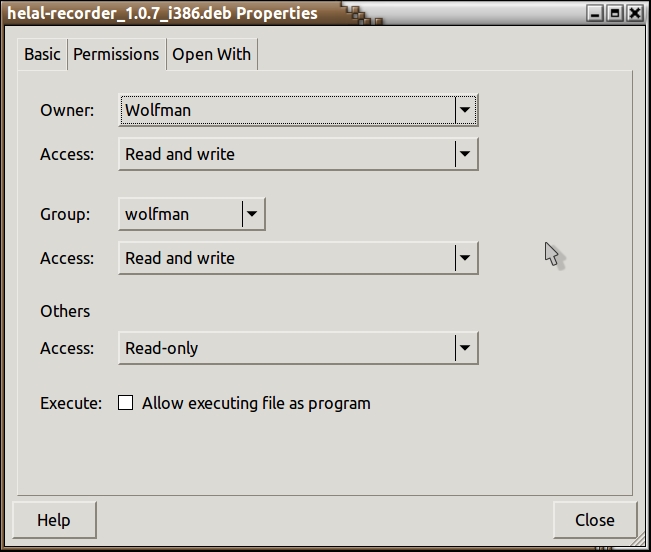This screenshot has height=552, width=651.
Task: Click the 'Allow executing file as program' label
Action: click(256, 403)
